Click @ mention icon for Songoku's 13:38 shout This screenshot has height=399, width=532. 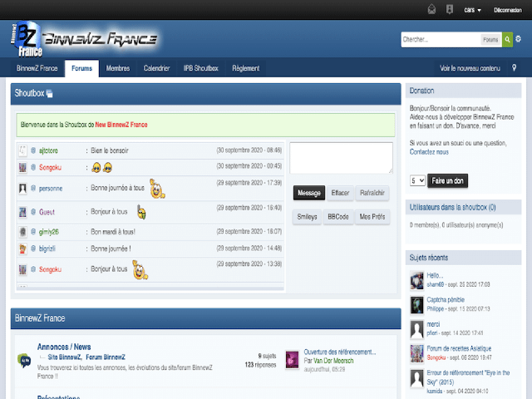click(33, 269)
